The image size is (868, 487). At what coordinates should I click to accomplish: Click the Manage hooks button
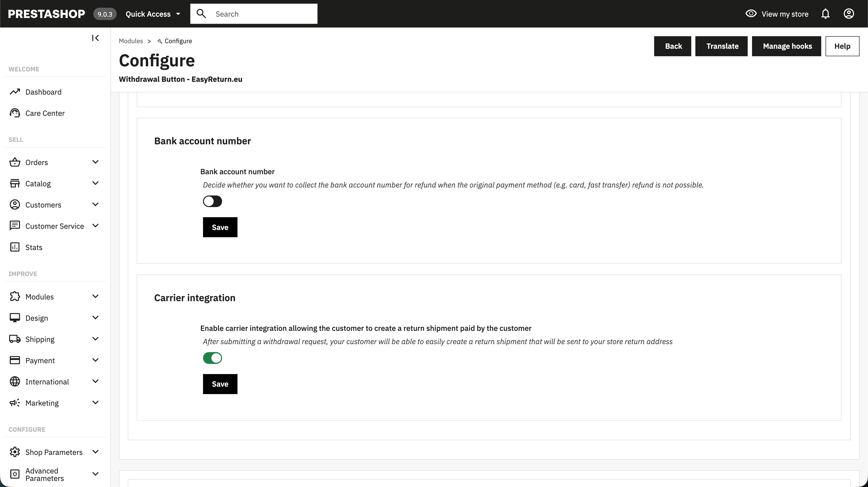[787, 46]
